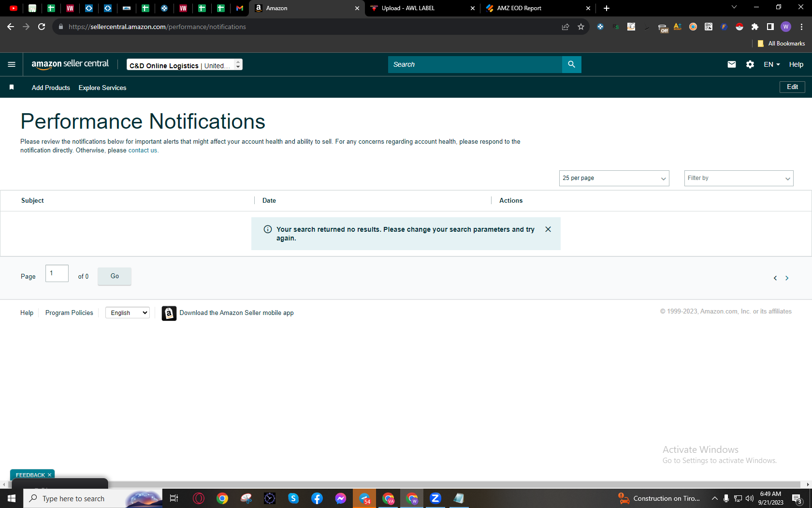Toggle the browser side panel icon
Screen dimensions: 812x508
(770, 27)
